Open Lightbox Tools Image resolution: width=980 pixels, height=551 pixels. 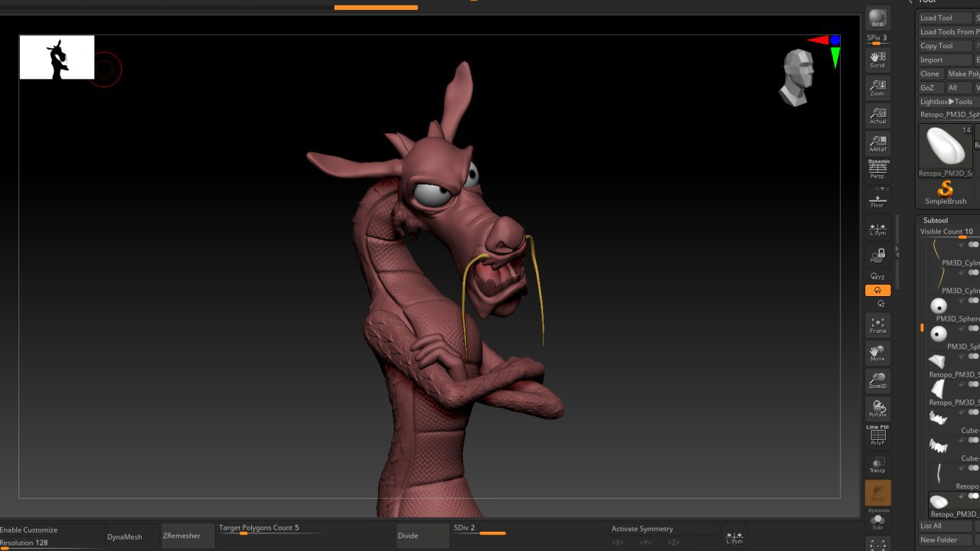947,102
